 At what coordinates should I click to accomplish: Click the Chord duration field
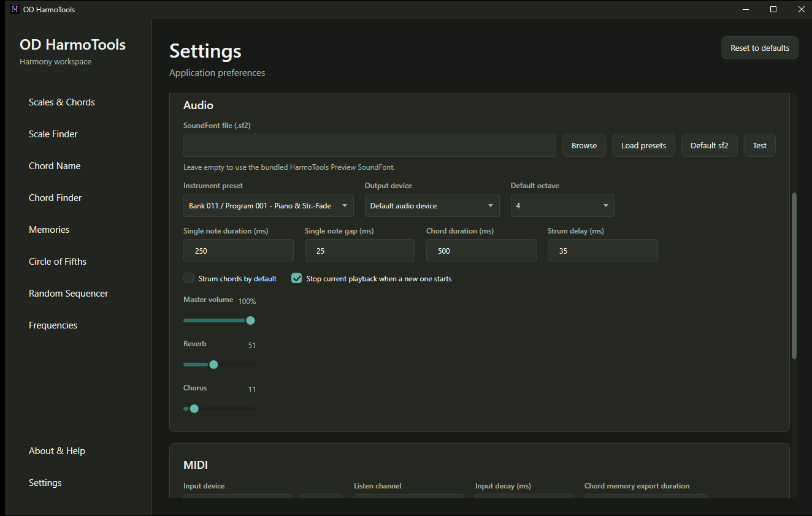[x=481, y=251]
